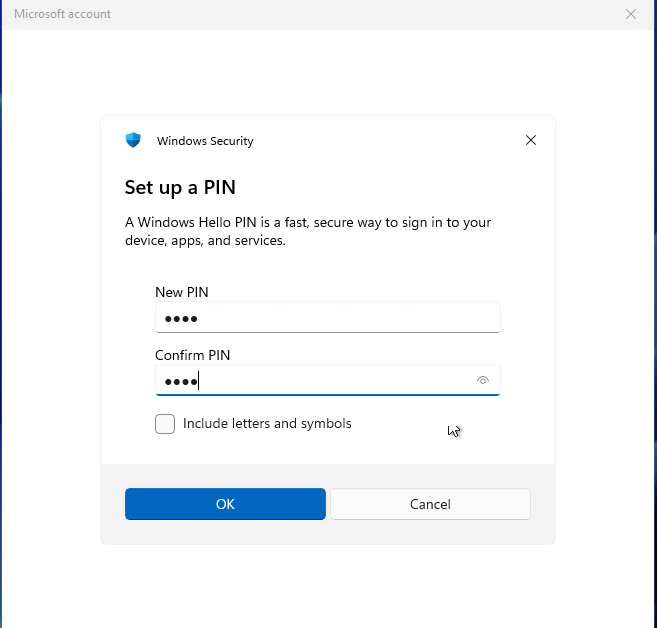Confirm the PIN with OK button
The height and width of the screenshot is (628, 657).
click(x=225, y=504)
